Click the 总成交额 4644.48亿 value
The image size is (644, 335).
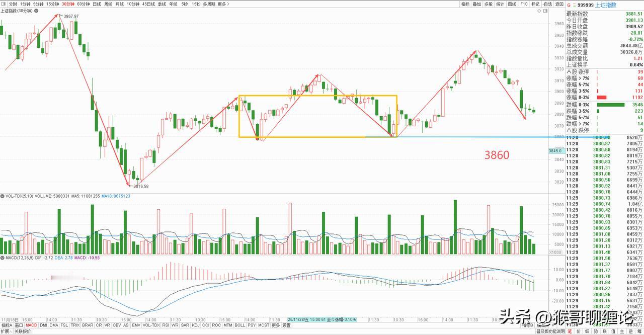click(632, 46)
